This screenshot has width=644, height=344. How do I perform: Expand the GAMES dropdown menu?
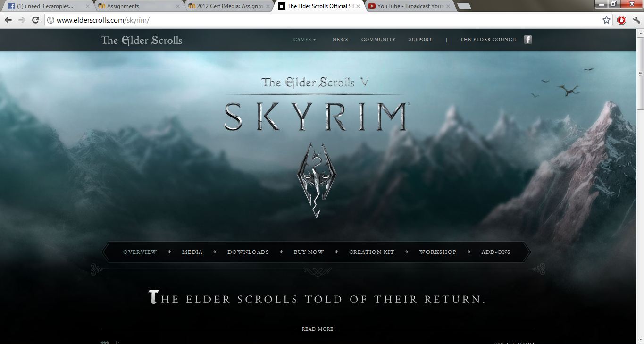305,40
